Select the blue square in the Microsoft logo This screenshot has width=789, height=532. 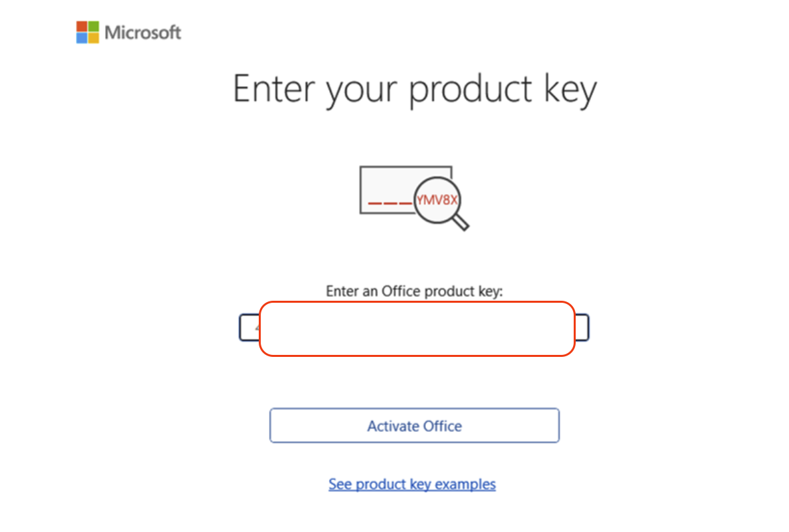click(80, 37)
